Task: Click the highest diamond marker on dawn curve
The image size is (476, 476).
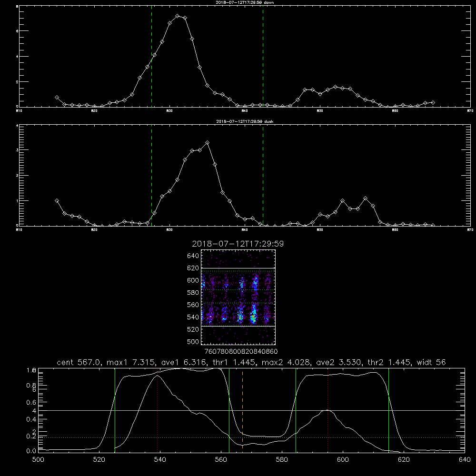Action: (x=178, y=16)
